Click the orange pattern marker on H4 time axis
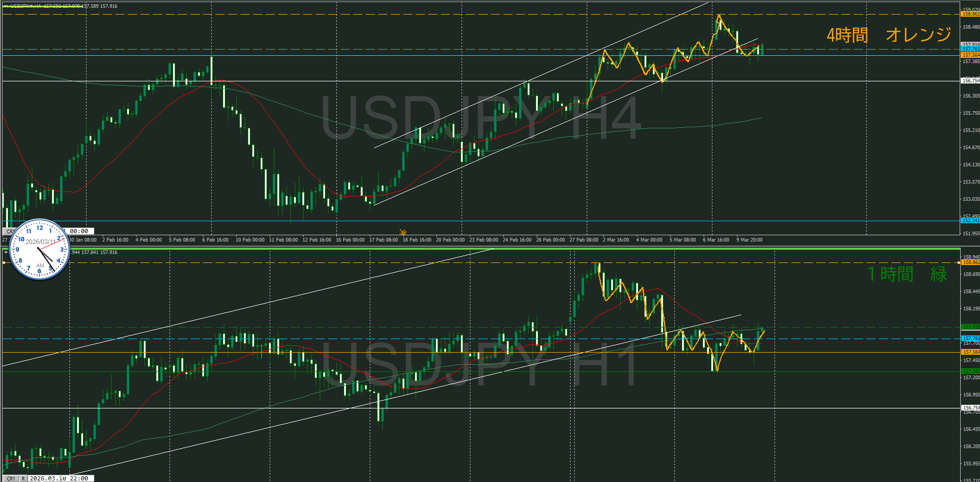This screenshot has height=482, width=980. pos(403,232)
